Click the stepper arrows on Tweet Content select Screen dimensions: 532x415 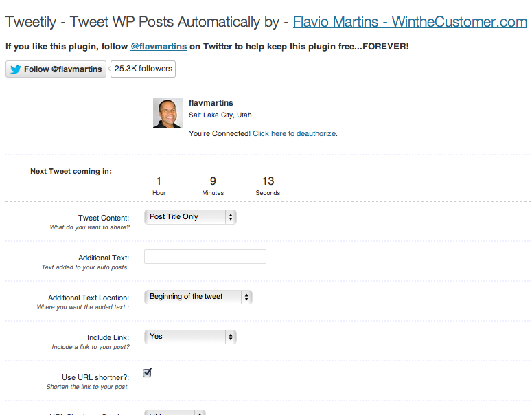(231, 217)
